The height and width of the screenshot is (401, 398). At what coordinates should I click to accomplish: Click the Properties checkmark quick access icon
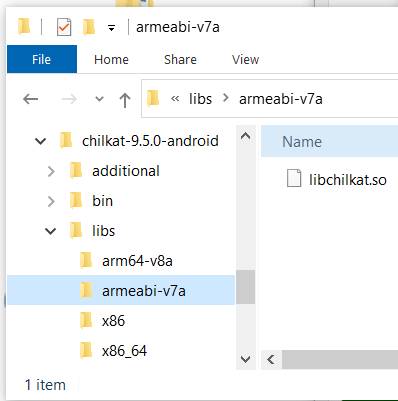click(x=64, y=27)
